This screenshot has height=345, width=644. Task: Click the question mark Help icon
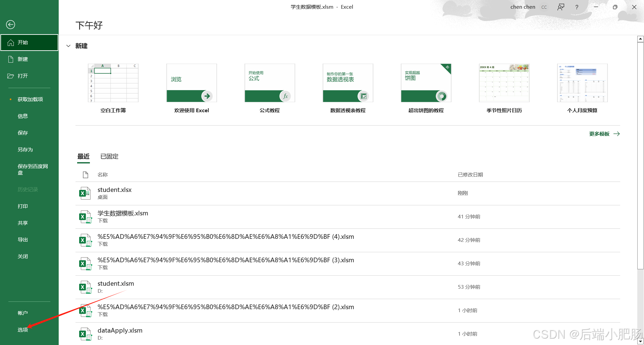[577, 7]
